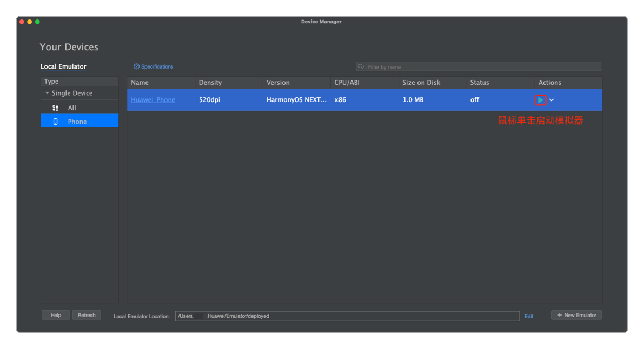Click the Specifications question mark icon
The height and width of the screenshot is (349, 644).
click(x=136, y=66)
